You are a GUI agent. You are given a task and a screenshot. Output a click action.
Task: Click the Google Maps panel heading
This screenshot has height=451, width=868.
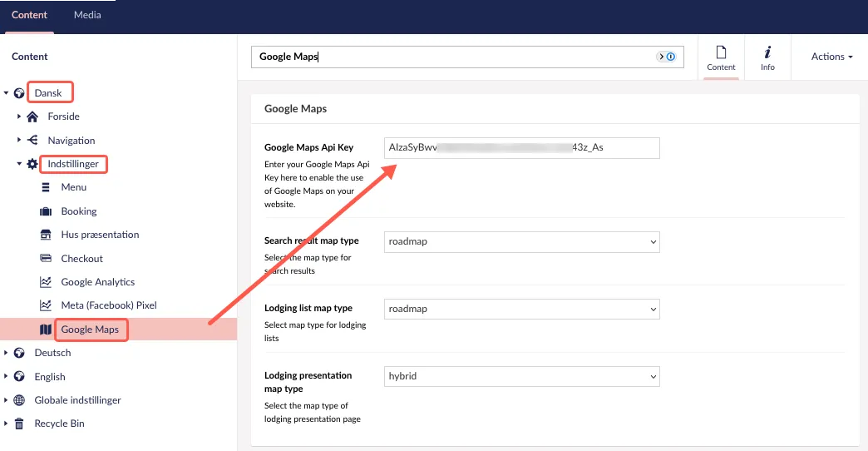coord(296,109)
